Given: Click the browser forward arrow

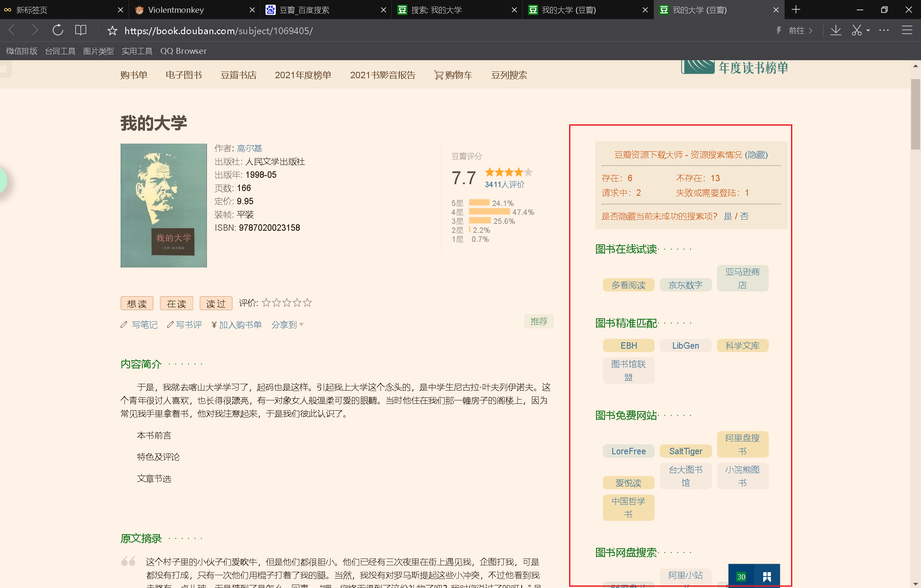Looking at the screenshot, I should (35, 30).
